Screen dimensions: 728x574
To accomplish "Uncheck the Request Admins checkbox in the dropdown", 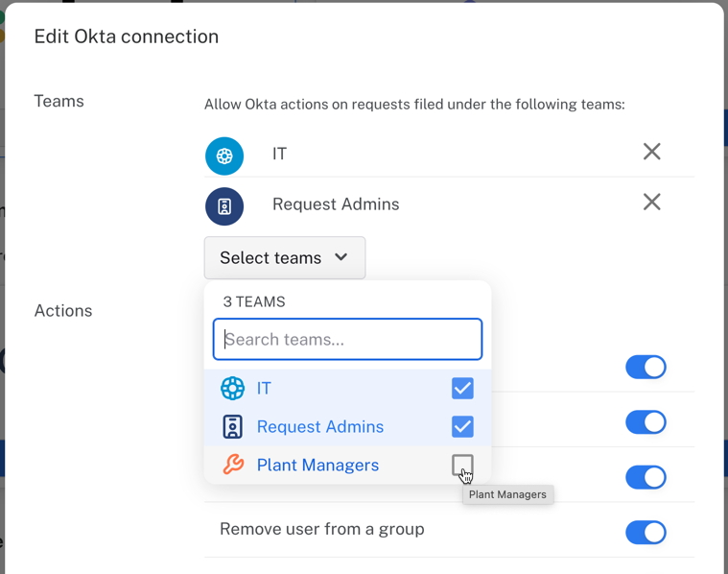I will point(462,426).
